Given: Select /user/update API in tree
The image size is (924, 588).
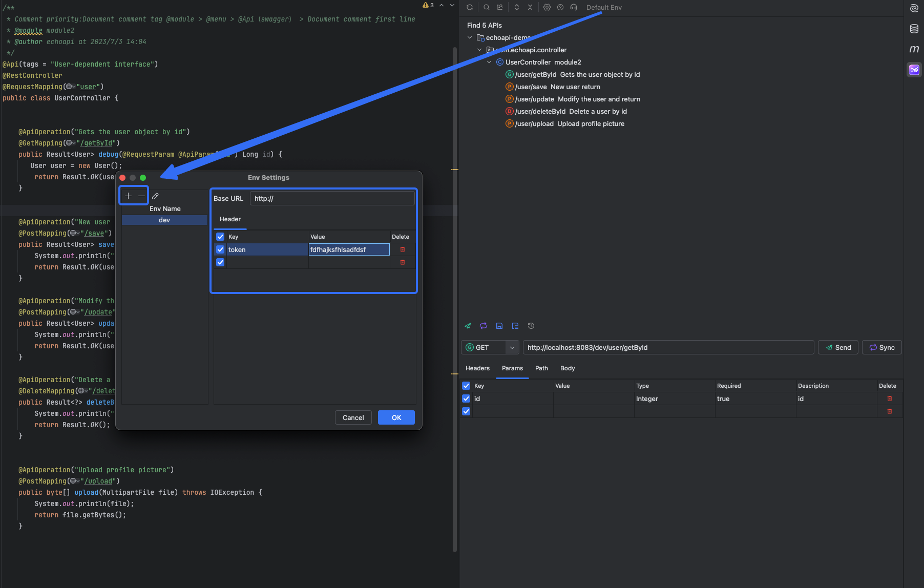Looking at the screenshot, I should [x=573, y=99].
